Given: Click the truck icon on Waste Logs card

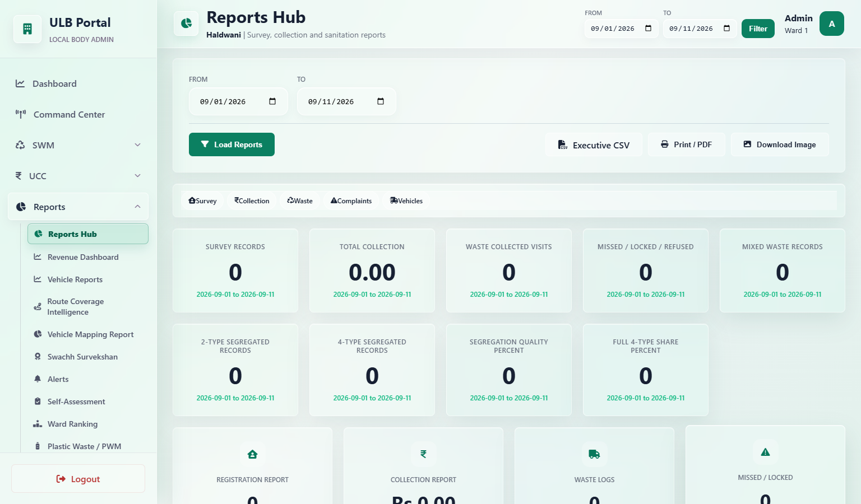Looking at the screenshot, I should [x=594, y=454].
